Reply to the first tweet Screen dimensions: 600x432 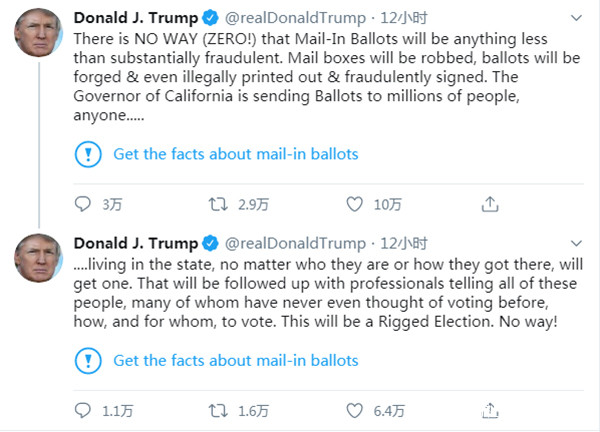85,205
